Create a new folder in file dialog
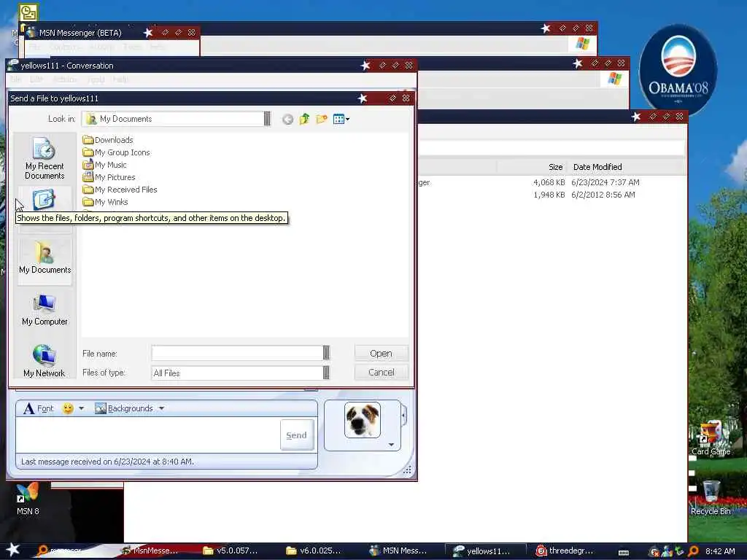This screenshot has height=560, width=747. (x=322, y=119)
